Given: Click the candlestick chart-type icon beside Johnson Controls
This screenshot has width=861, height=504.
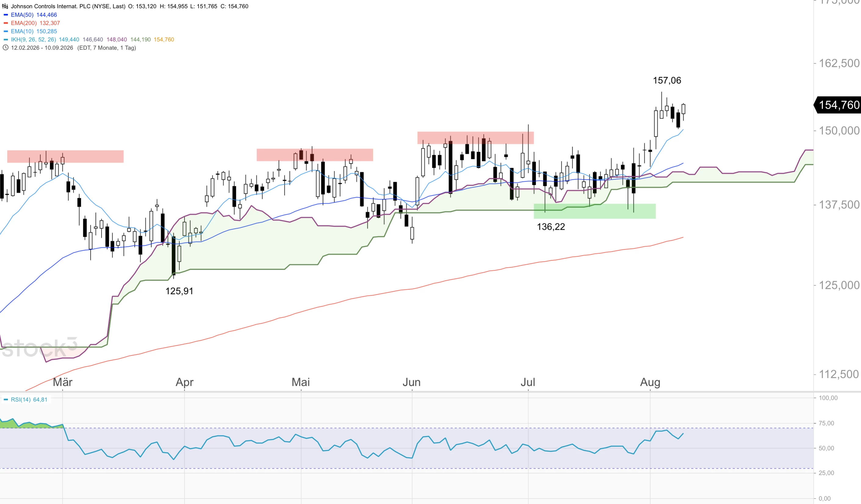Looking at the screenshot, I should tap(5, 6).
